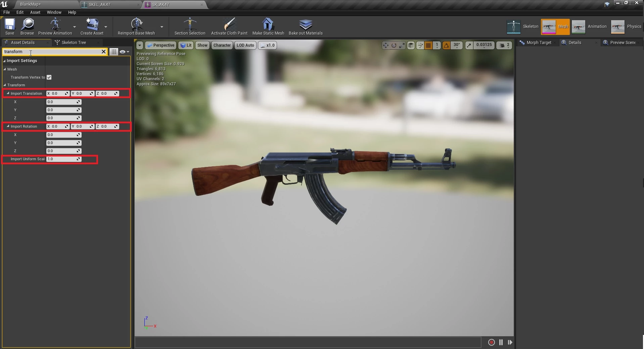Switch to Physics editor mode

pyautogui.click(x=626, y=27)
